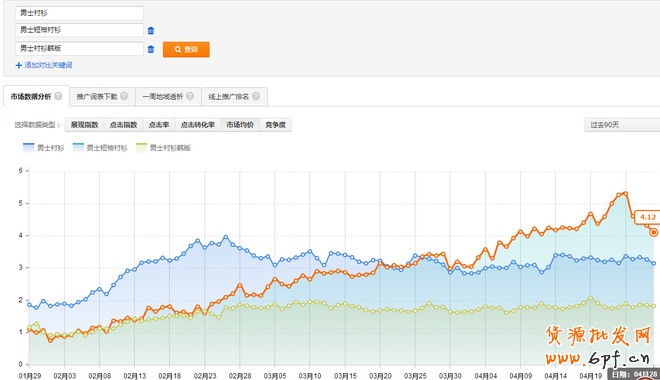This screenshot has height=380, width=660.
Task: Click 添加对比关键词 link
Action: click(x=48, y=65)
